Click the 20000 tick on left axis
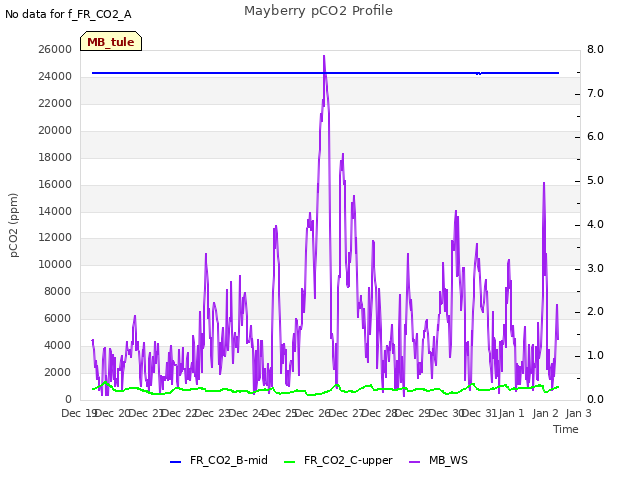The image size is (640, 480). pyautogui.click(x=55, y=130)
